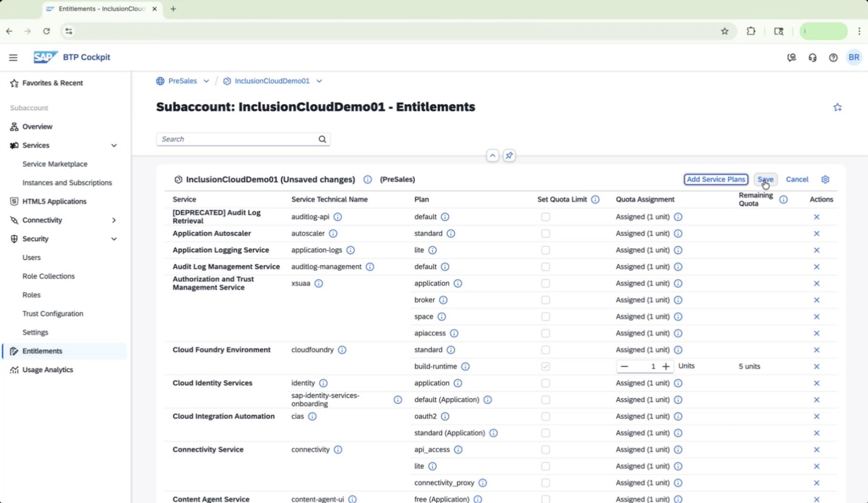
Task: Open the hamburger navigation menu
Action: pyautogui.click(x=13, y=57)
